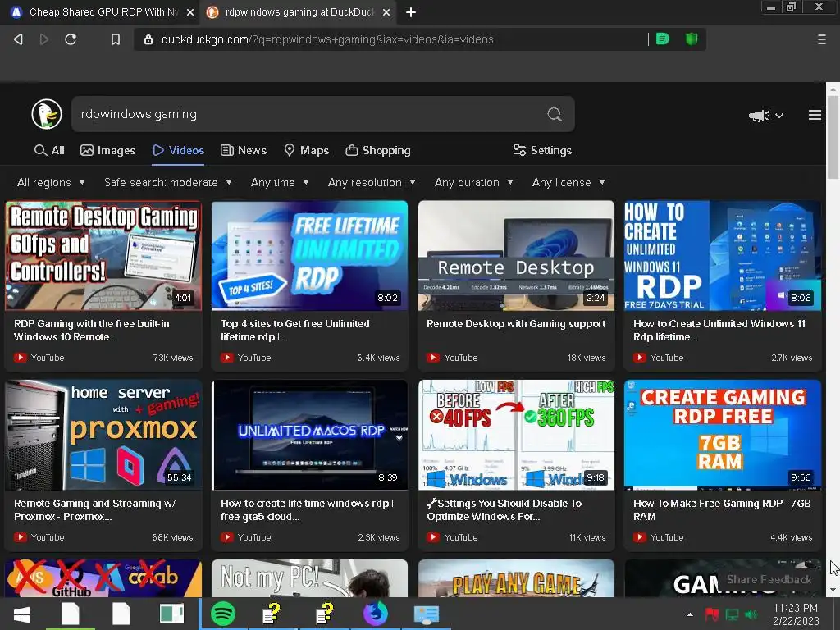The image size is (840, 630).
Task: Open DuckDuckGo side menu hamburger
Action: pyautogui.click(x=815, y=115)
